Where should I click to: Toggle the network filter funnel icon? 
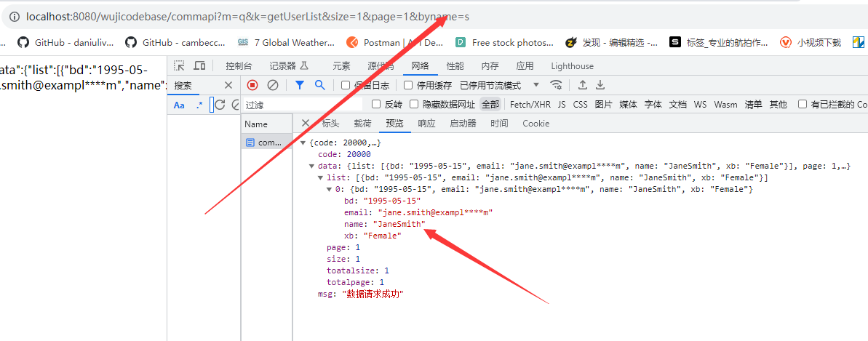pyautogui.click(x=299, y=85)
